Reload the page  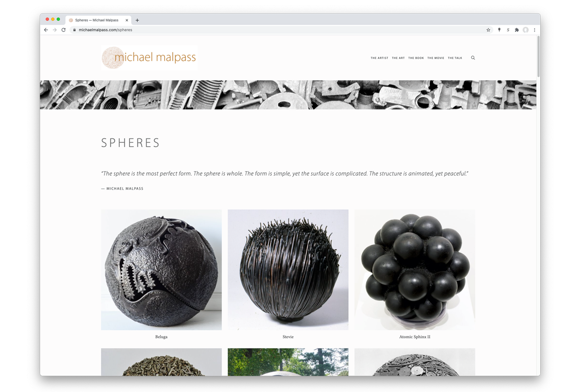63,30
